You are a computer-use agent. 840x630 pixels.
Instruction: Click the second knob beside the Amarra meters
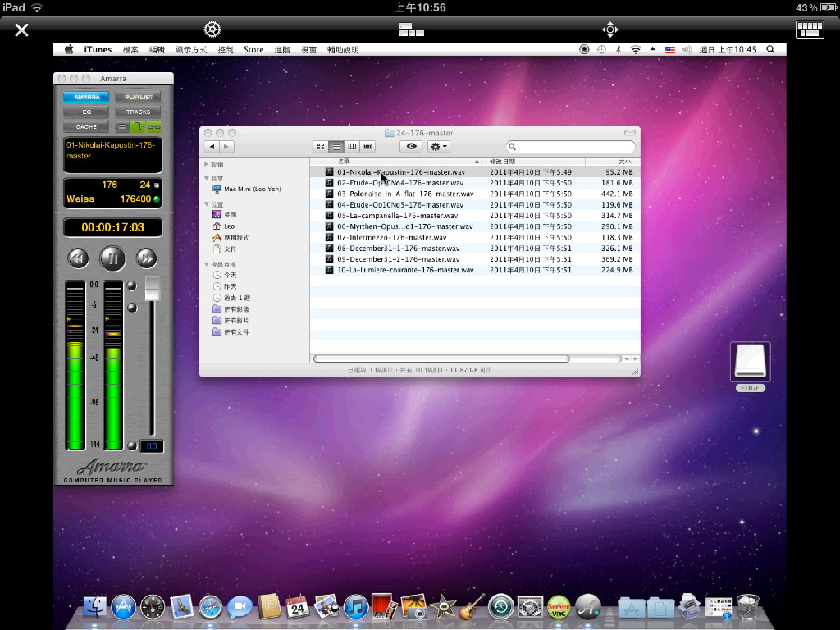[132, 308]
